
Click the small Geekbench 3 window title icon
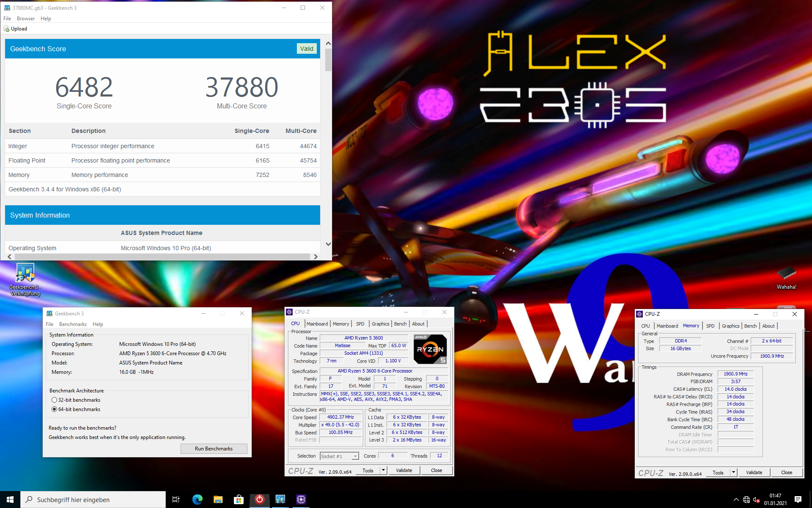tap(49, 313)
